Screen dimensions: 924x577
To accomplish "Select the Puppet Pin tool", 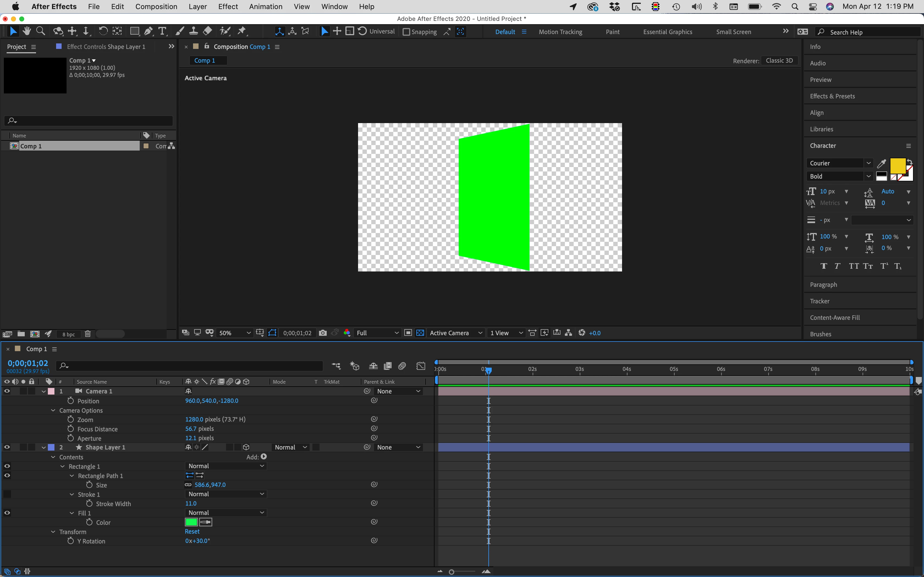I will coord(242,31).
